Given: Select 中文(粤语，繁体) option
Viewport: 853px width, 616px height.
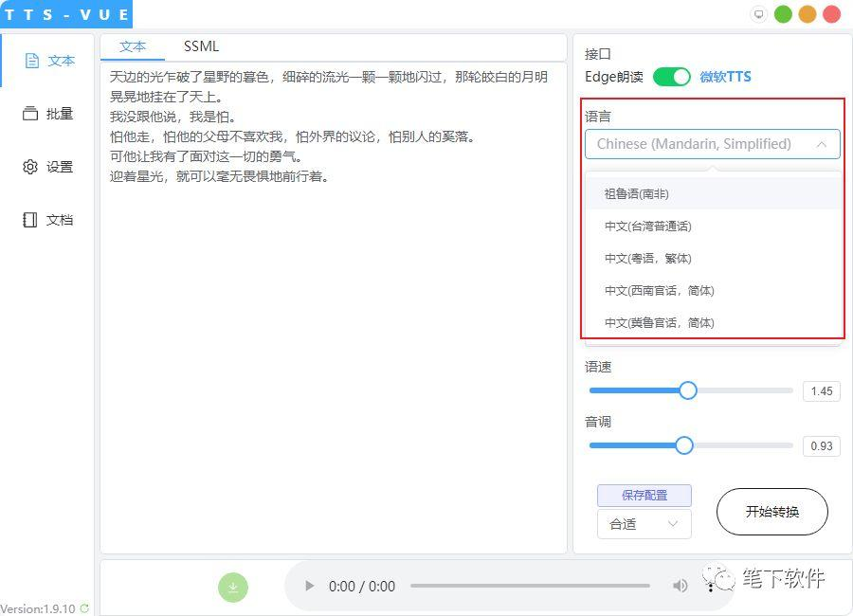Looking at the screenshot, I should [713, 258].
